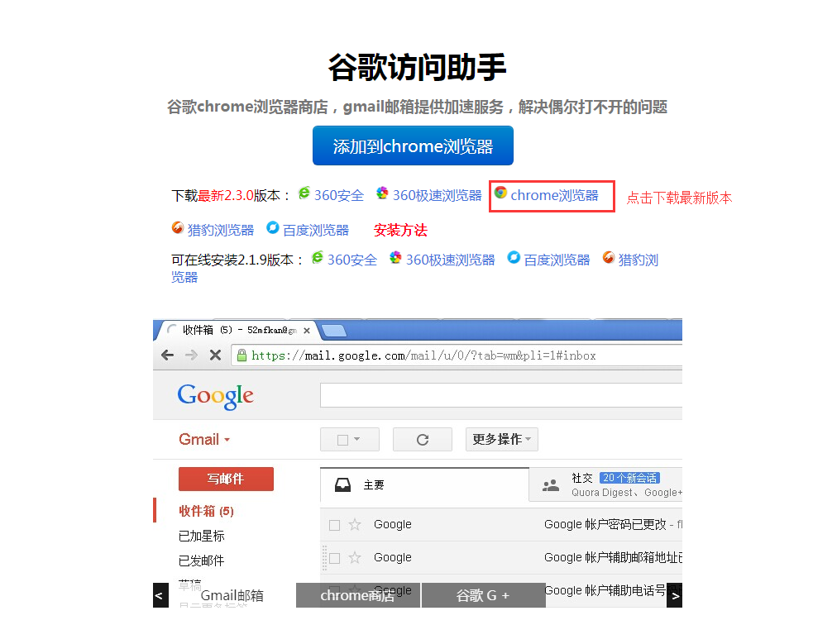Click 360极速浏览器 colorful icon in 2.3.0 row

[x=382, y=193]
